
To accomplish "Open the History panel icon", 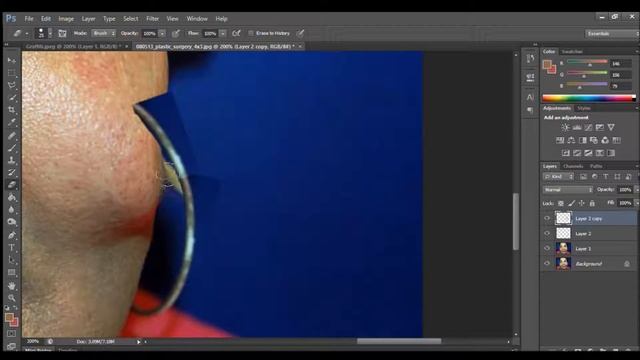I will pyautogui.click(x=530, y=59).
